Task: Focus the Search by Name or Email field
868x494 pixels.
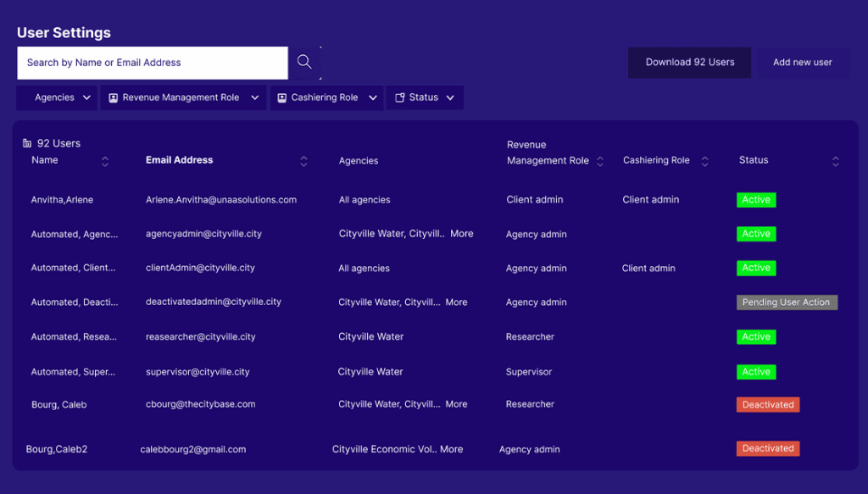Action: coord(153,63)
